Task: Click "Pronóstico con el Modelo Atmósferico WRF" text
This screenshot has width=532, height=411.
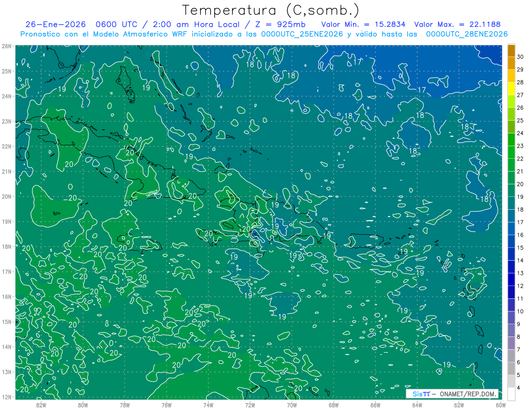Action: [x=105, y=34]
